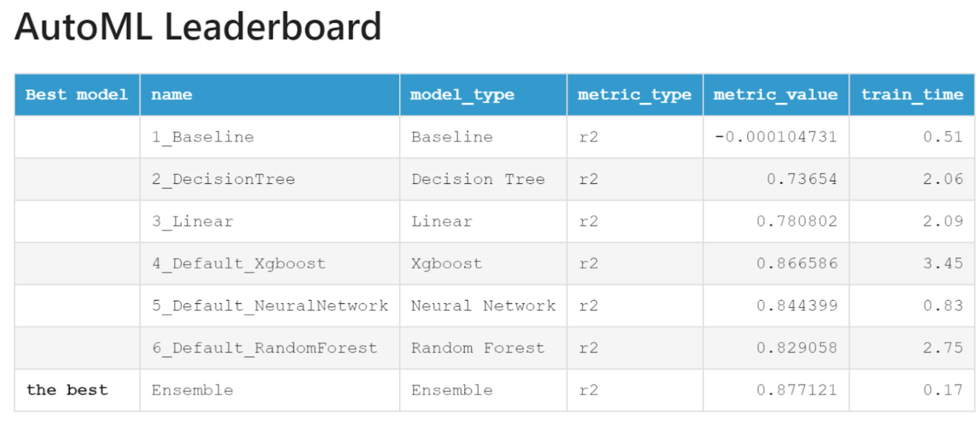Click the Ensemble name cell
Viewport: 980px width, 430px height.
[x=270, y=390]
